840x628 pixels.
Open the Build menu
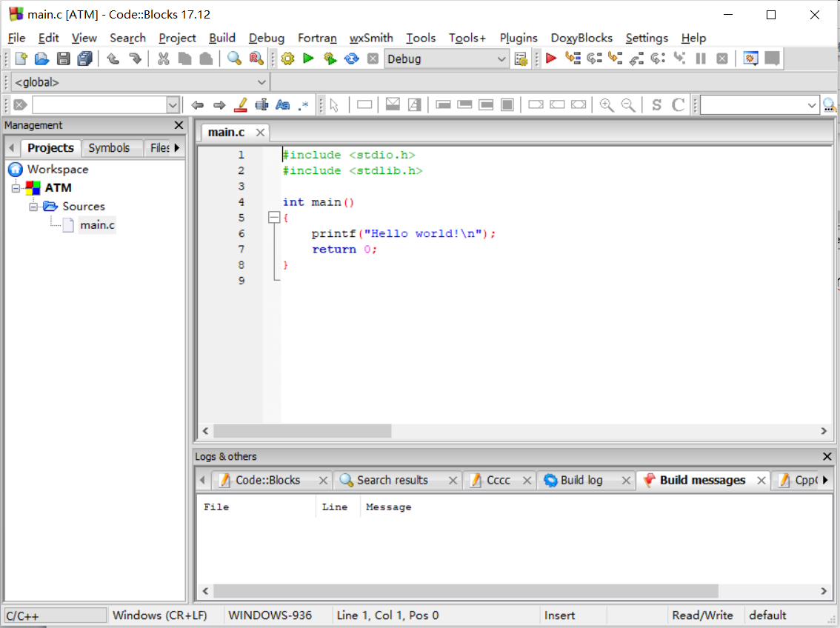coord(221,38)
